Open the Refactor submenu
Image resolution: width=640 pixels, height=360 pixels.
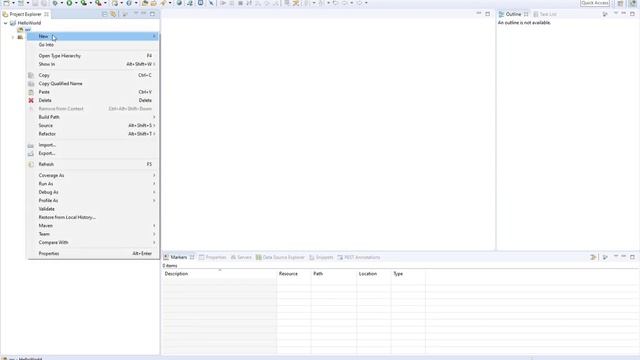(x=93, y=133)
